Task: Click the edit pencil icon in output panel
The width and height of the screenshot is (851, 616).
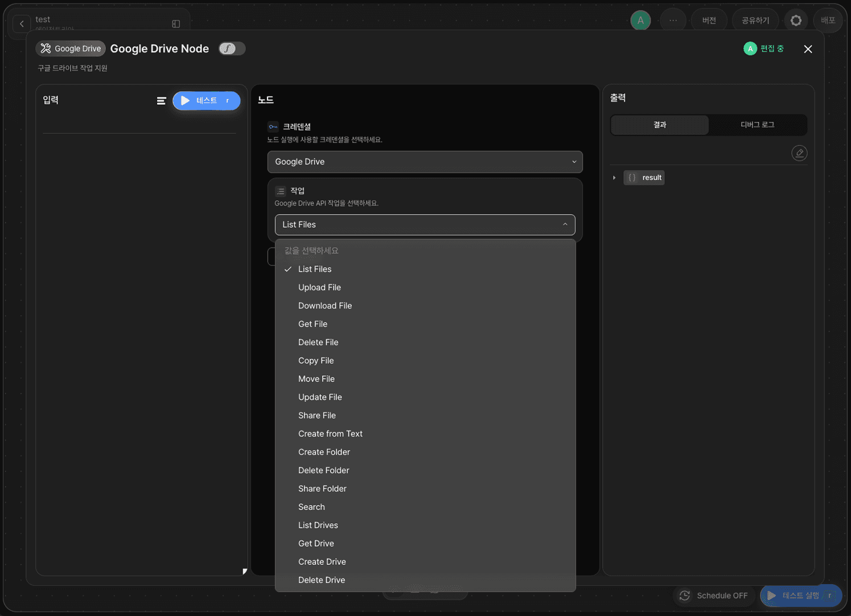Action: pos(799,153)
